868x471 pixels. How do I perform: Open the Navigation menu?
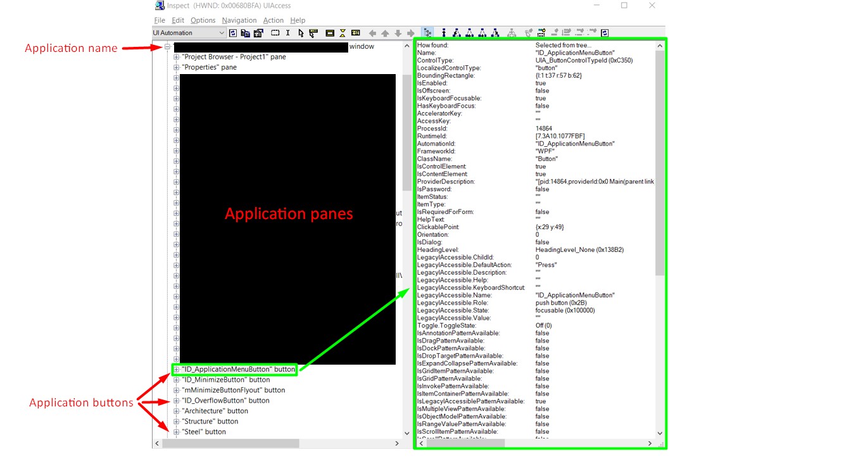point(239,20)
